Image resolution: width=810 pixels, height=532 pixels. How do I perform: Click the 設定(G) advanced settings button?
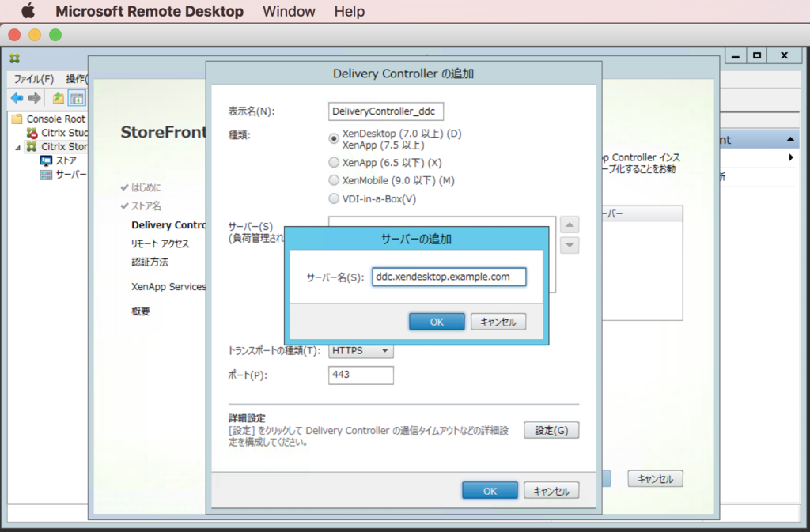(551, 430)
